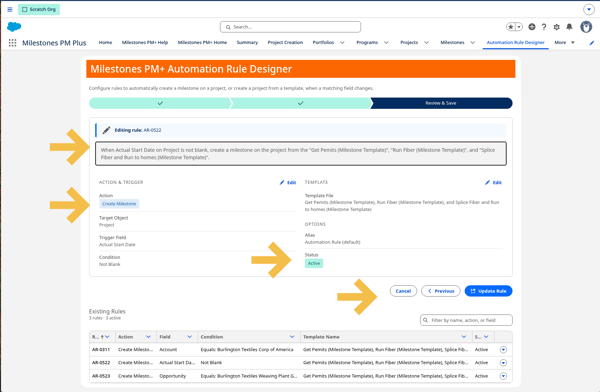Open row actions for rule AR-0311
Viewport: 600px width, 392px height.
click(503, 350)
